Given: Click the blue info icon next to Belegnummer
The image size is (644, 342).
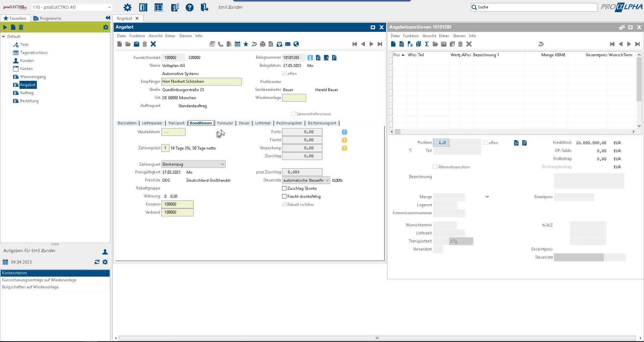Looking at the screenshot, I should pos(310,58).
